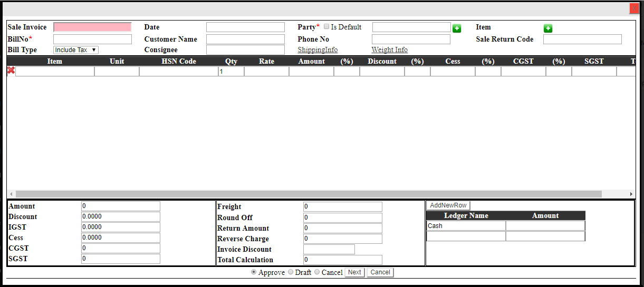644x287 pixels.
Task: Delete the row using red X icon
Action: pos(11,71)
